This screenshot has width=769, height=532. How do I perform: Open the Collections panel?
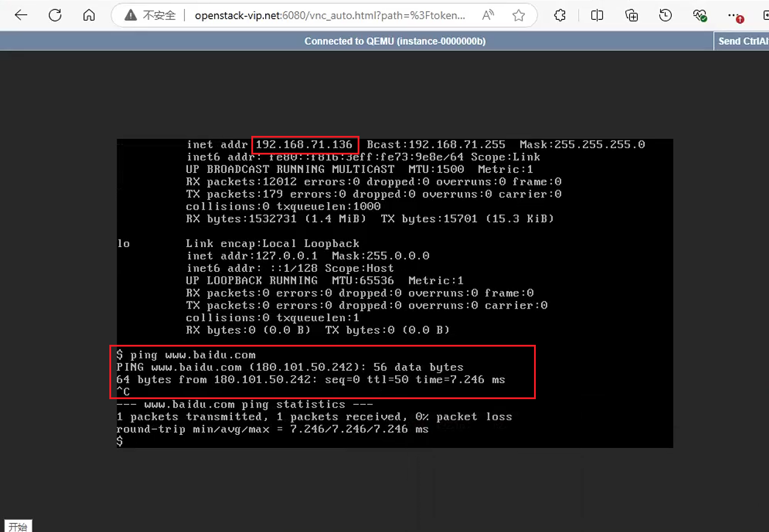631,16
